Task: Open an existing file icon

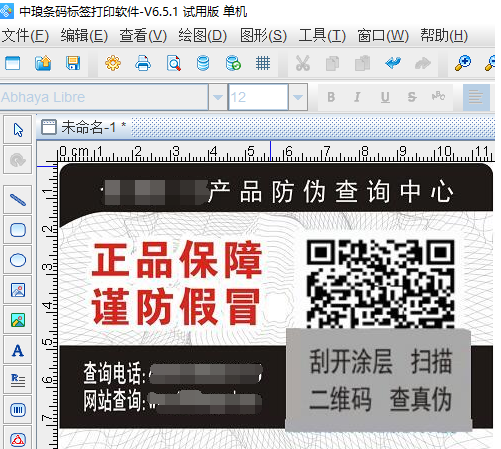Action: click(x=43, y=63)
